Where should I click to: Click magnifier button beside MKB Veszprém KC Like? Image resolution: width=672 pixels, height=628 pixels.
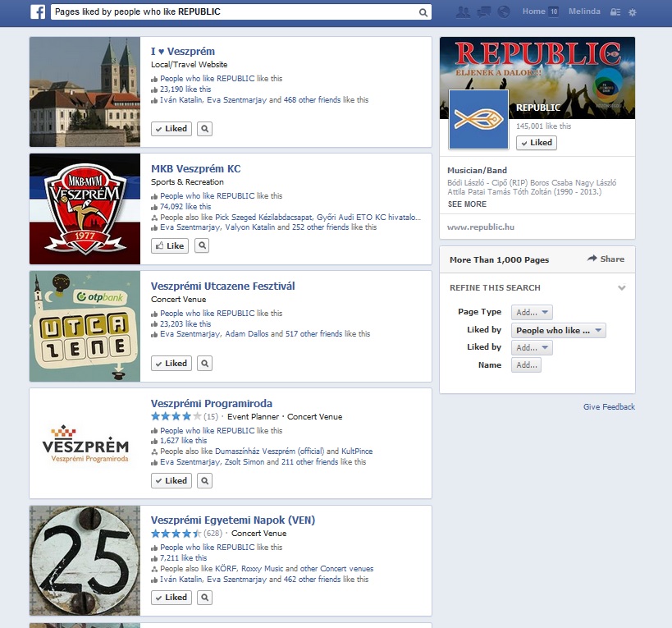203,245
